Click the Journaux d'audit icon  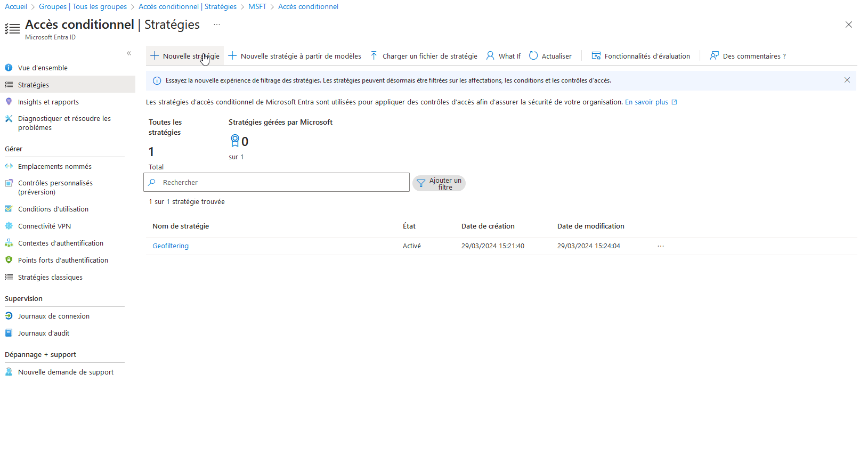tap(9, 333)
